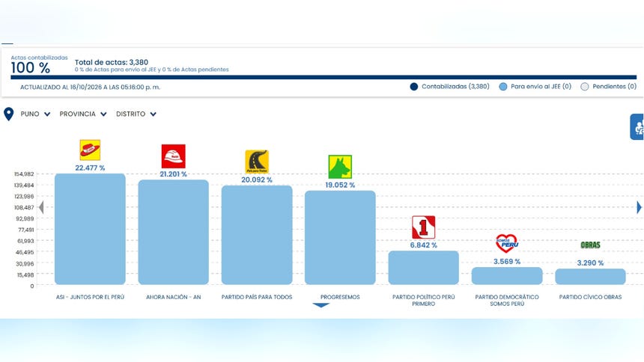Viewport: 644px width, 362px height.
Task: Click the Perú Primero number 1 logo
Action: [423, 227]
